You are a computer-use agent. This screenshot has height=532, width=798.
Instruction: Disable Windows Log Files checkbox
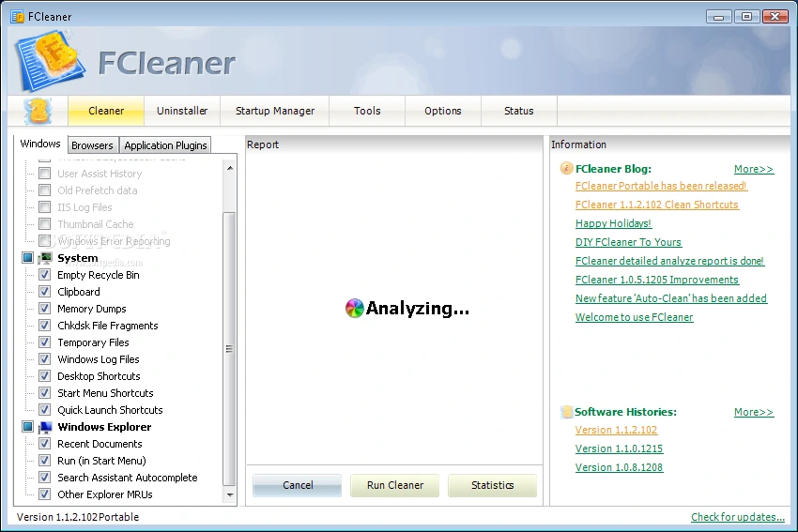(x=45, y=359)
